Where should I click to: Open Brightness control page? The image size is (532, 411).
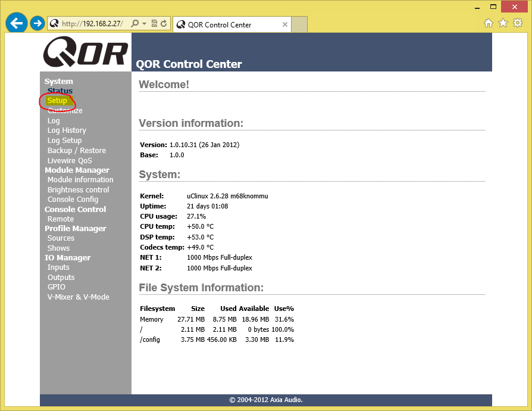click(78, 190)
